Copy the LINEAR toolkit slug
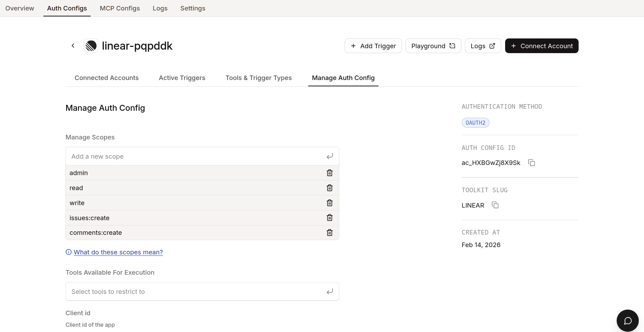This screenshot has height=332, width=644. point(495,205)
